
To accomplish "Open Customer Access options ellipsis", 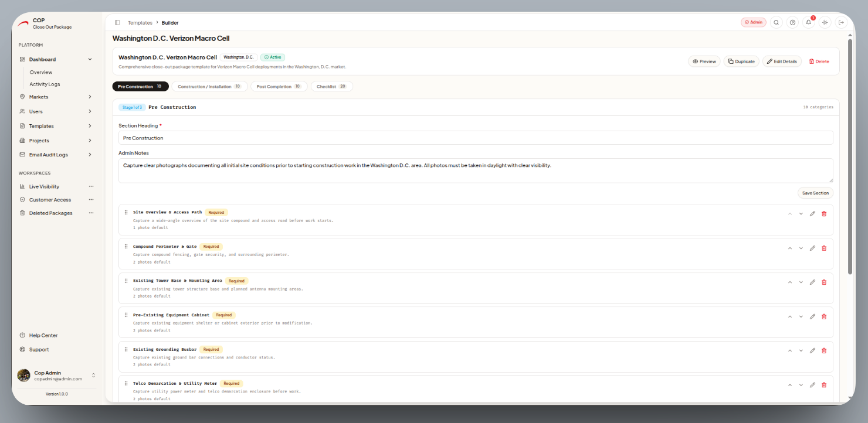I will pos(91,200).
